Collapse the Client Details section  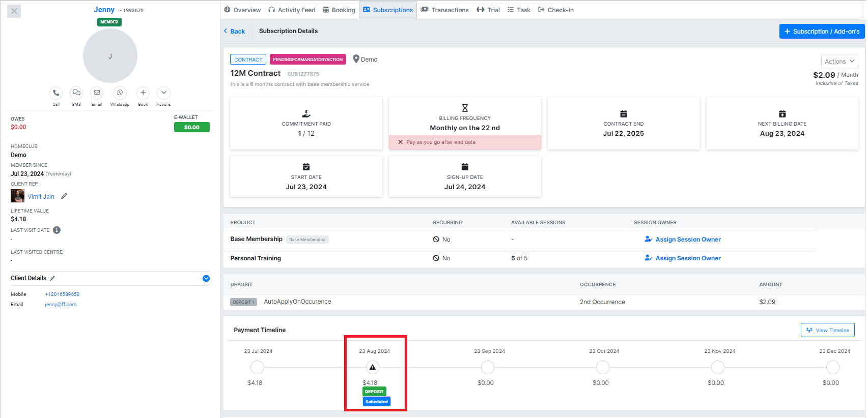point(206,278)
